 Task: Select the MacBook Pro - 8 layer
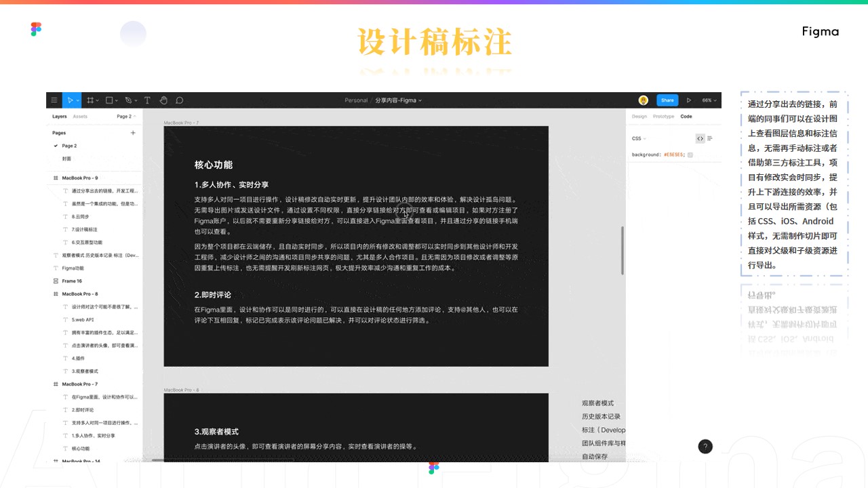[80, 294]
